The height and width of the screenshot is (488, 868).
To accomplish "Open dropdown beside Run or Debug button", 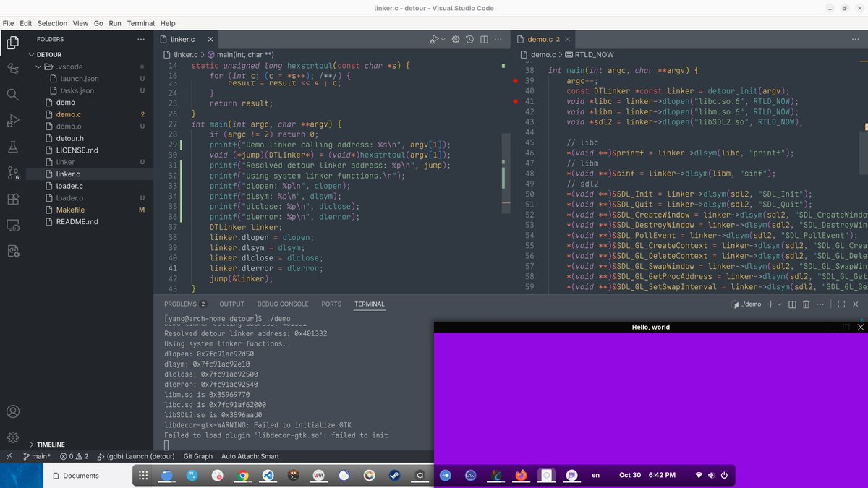I will pos(443,40).
